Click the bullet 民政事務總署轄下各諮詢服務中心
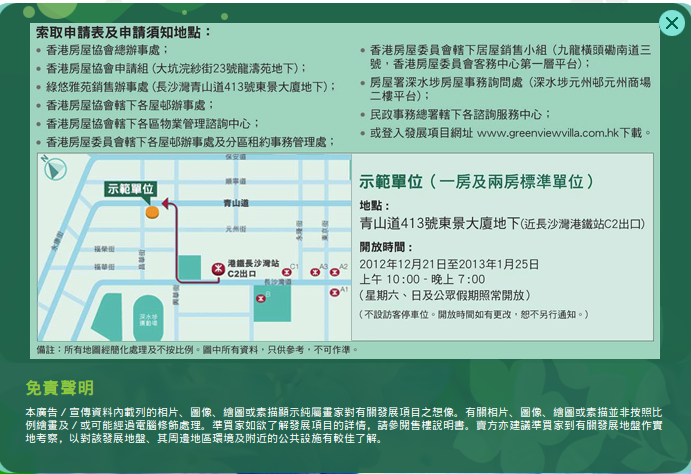Screen dimensions: 691x474 click(461, 115)
